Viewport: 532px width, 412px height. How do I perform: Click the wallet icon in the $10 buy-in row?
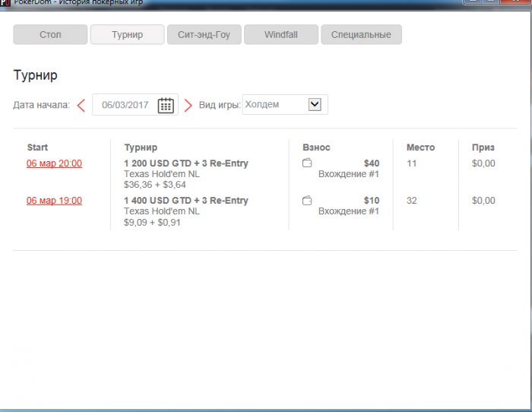coord(307,201)
